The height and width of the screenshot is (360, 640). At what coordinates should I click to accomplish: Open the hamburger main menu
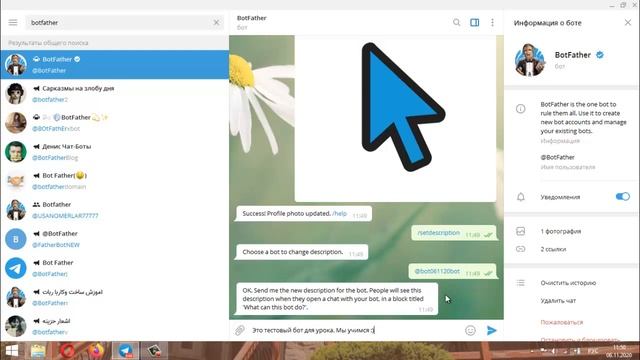[x=13, y=22]
